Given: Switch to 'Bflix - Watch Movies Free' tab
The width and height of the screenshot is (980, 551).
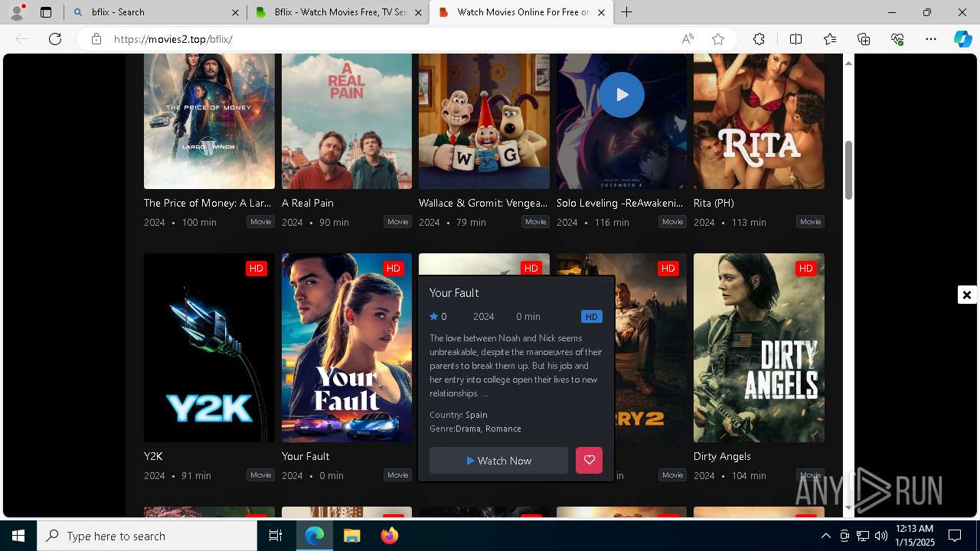Looking at the screenshot, I should pyautogui.click(x=338, y=12).
